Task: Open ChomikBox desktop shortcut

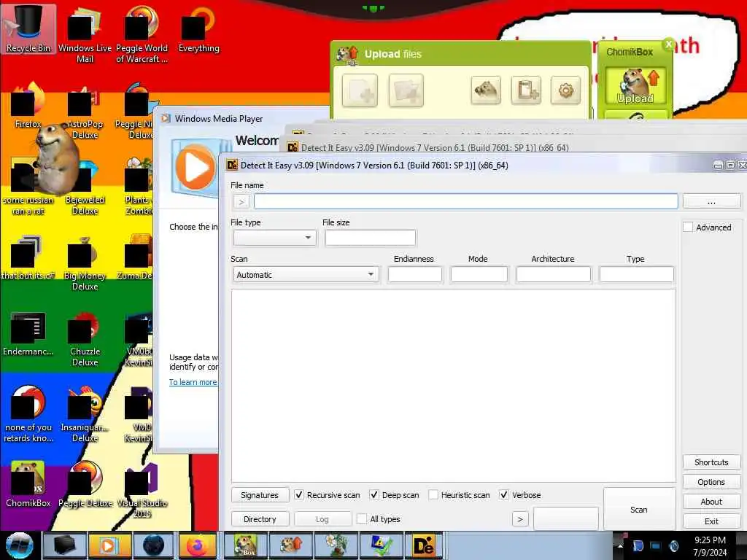Action: [28, 485]
